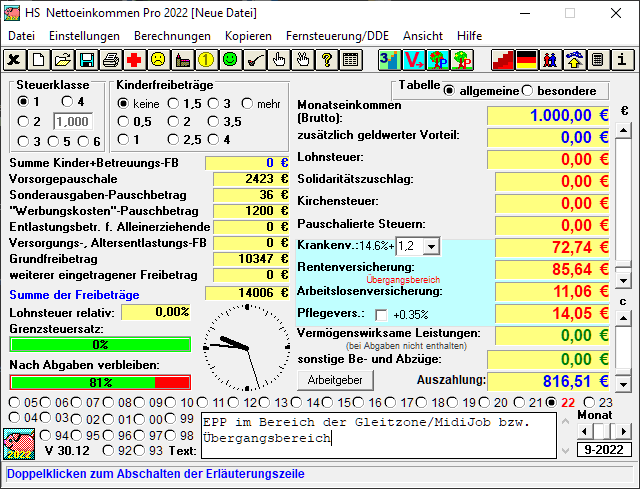Set Kinderfreibeträge to 1,5
This screenshot has width=640, height=489.
174,103
